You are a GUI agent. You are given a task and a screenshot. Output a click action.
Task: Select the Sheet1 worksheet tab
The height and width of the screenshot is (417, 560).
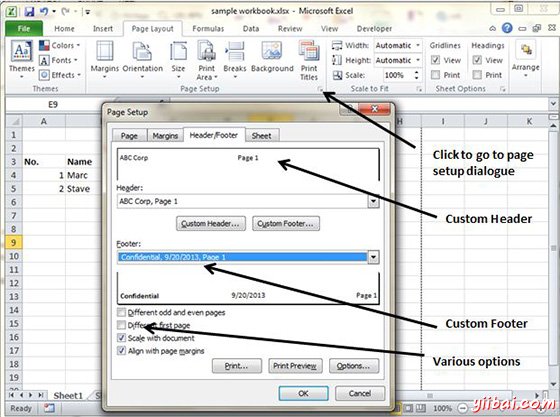point(68,396)
